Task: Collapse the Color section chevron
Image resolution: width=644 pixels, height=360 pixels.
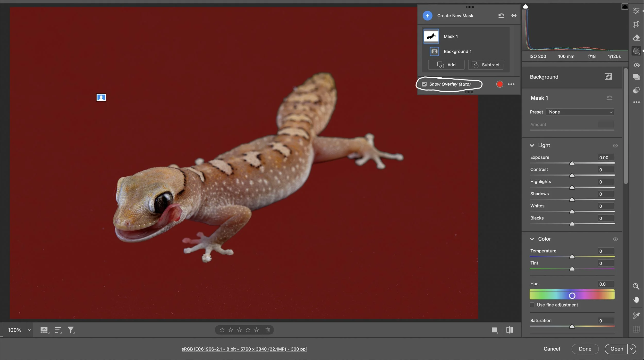Action: (x=532, y=239)
